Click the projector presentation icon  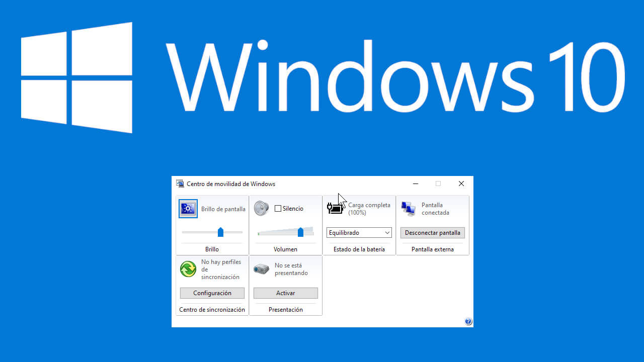pos(262,269)
